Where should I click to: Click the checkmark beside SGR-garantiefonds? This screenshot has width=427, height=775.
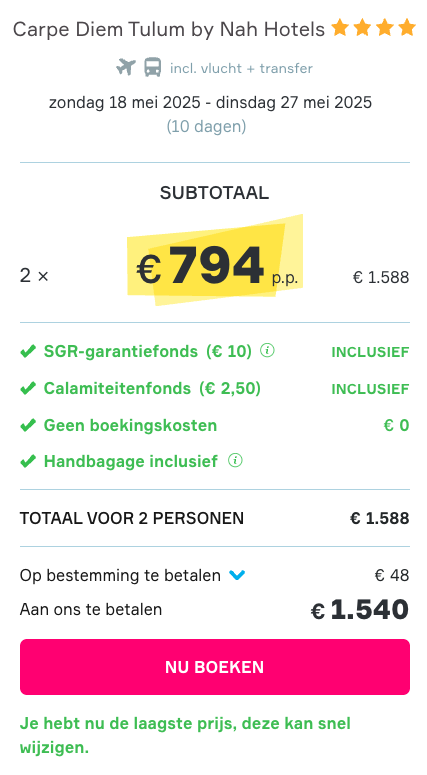[28, 351]
